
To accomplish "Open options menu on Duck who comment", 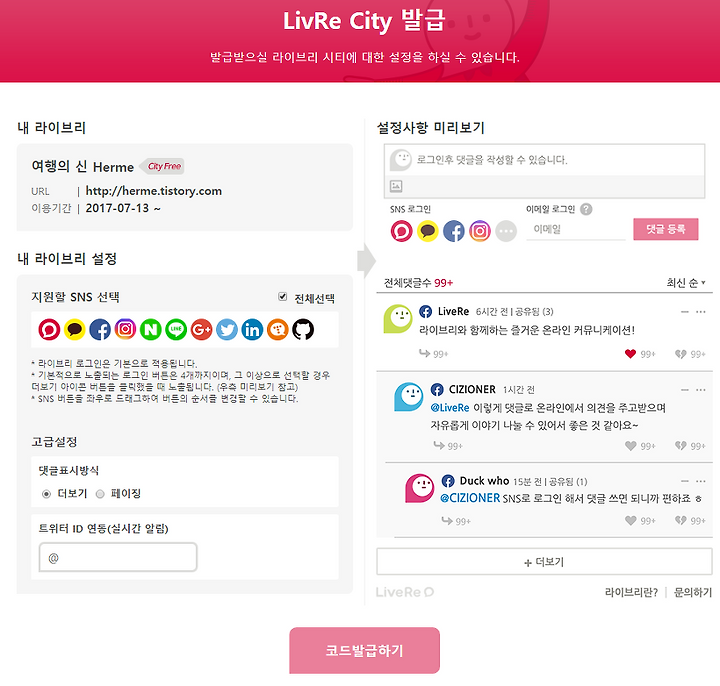I will 701,481.
